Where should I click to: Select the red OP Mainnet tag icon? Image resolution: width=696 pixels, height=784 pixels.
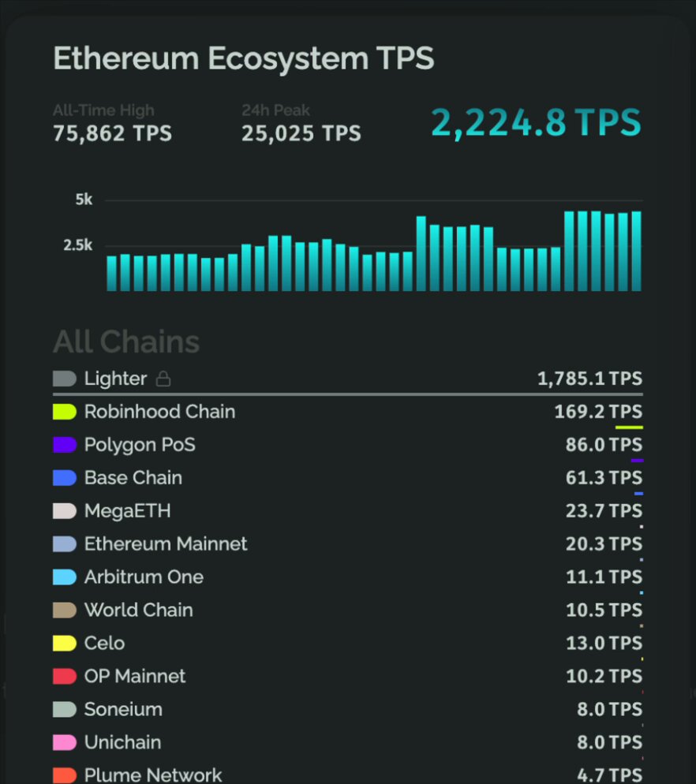click(x=65, y=676)
